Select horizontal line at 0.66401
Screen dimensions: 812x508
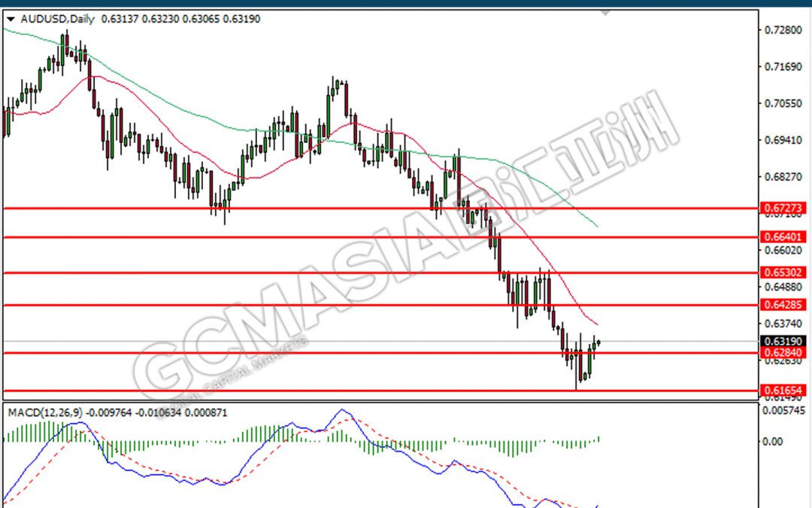click(380, 237)
